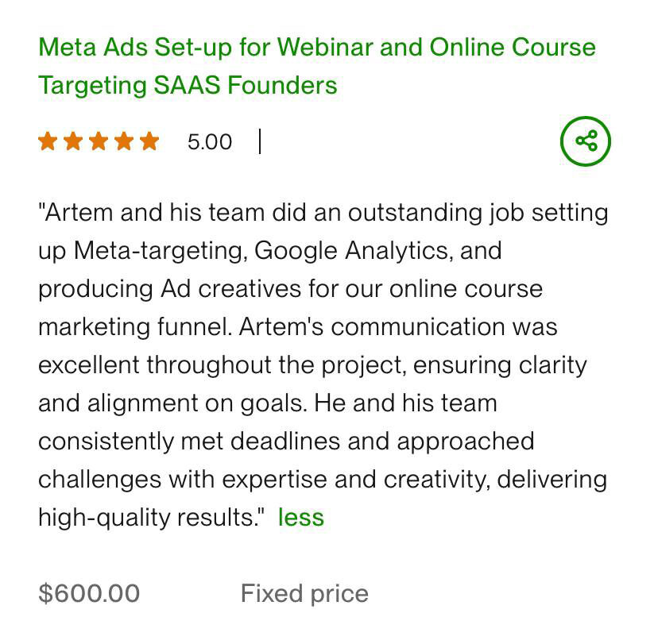Click the second orange rating star
The width and height of the screenshot is (658, 644).
pyautogui.click(x=73, y=142)
